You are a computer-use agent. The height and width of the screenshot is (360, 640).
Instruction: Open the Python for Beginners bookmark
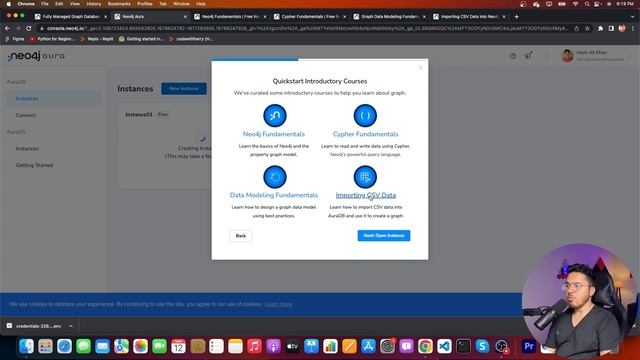(x=53, y=39)
